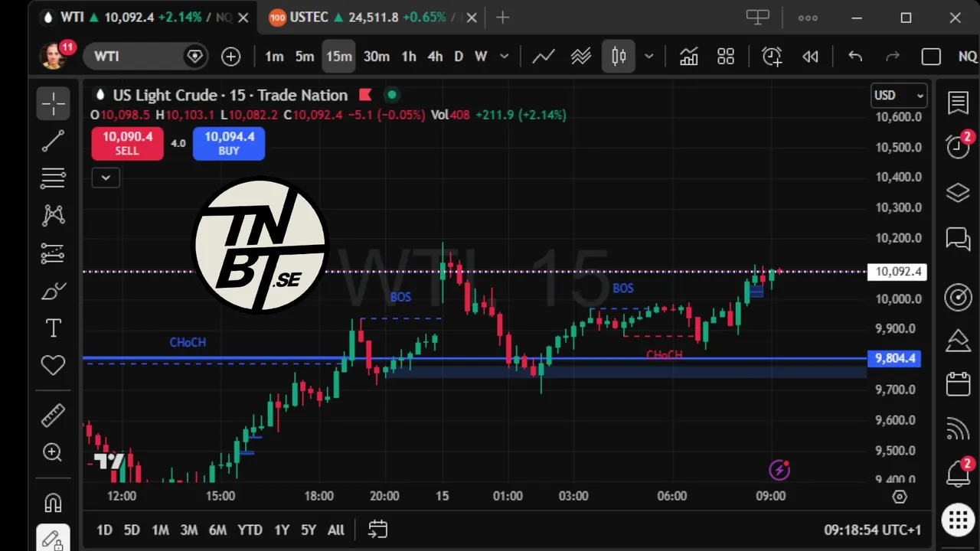The height and width of the screenshot is (551, 980).
Task: Select the 15m timeframe
Action: (338, 57)
